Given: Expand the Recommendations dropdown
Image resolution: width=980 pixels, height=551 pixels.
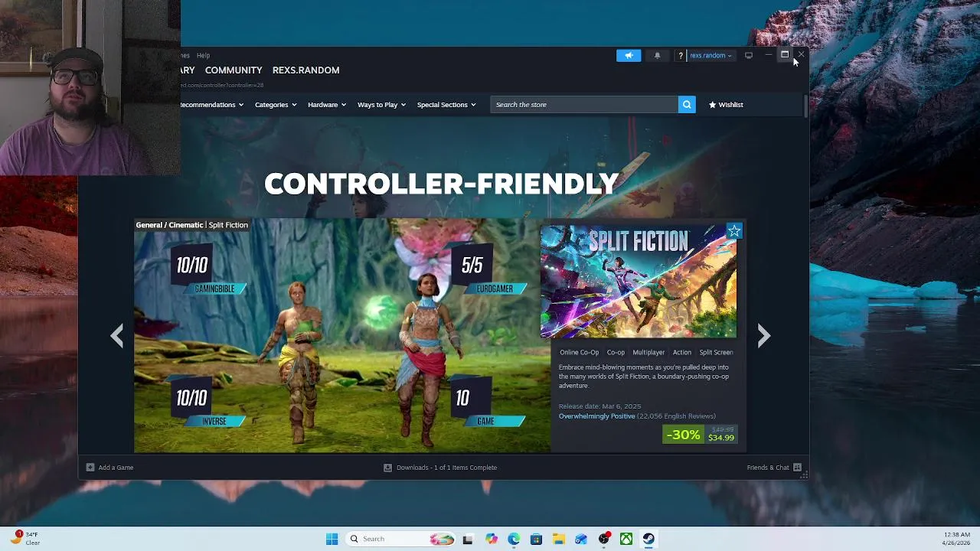Looking at the screenshot, I should [212, 105].
